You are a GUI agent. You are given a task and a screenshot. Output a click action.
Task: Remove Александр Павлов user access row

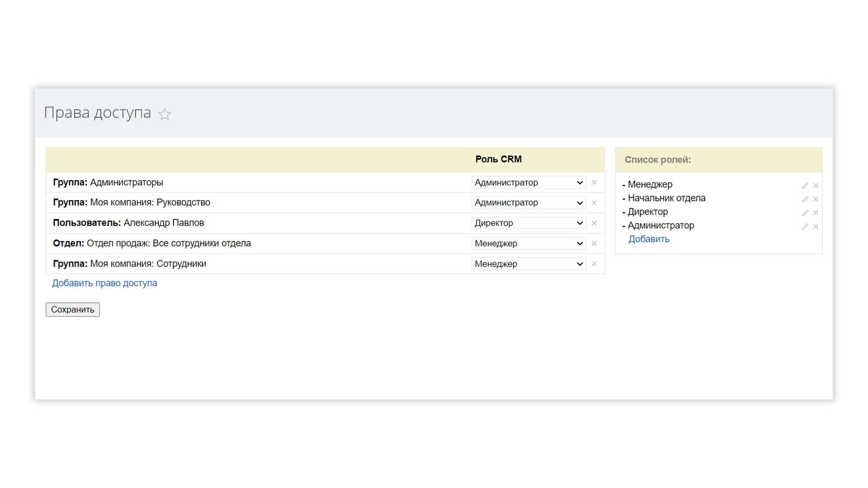(594, 223)
